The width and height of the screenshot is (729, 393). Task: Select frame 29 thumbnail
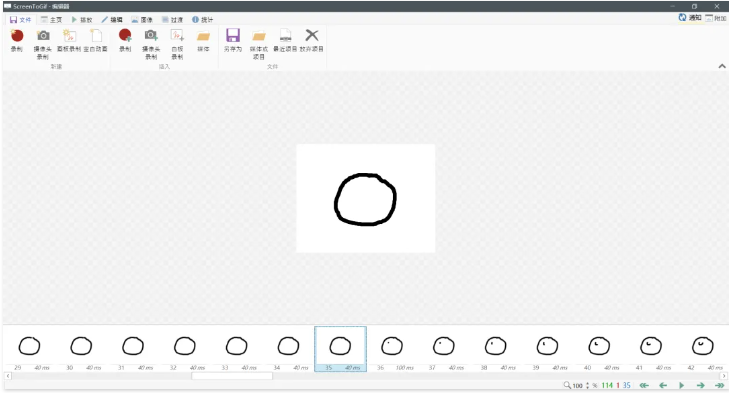click(29, 349)
